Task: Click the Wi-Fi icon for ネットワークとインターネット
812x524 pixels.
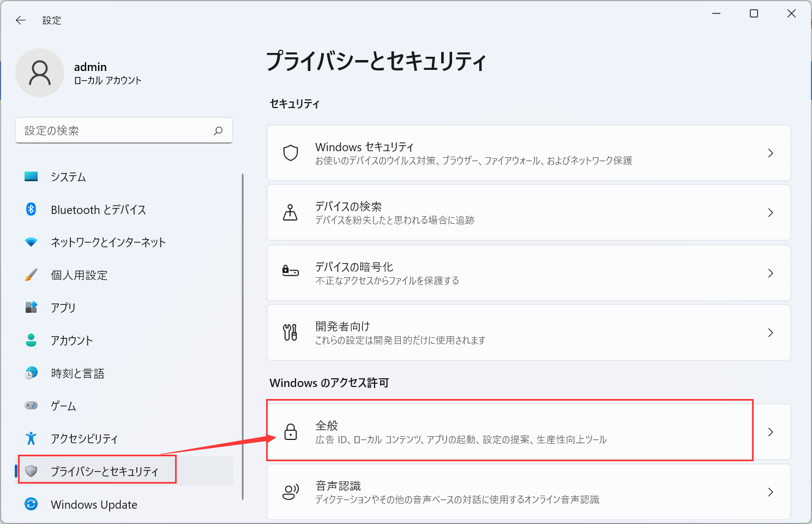Action: coord(31,242)
